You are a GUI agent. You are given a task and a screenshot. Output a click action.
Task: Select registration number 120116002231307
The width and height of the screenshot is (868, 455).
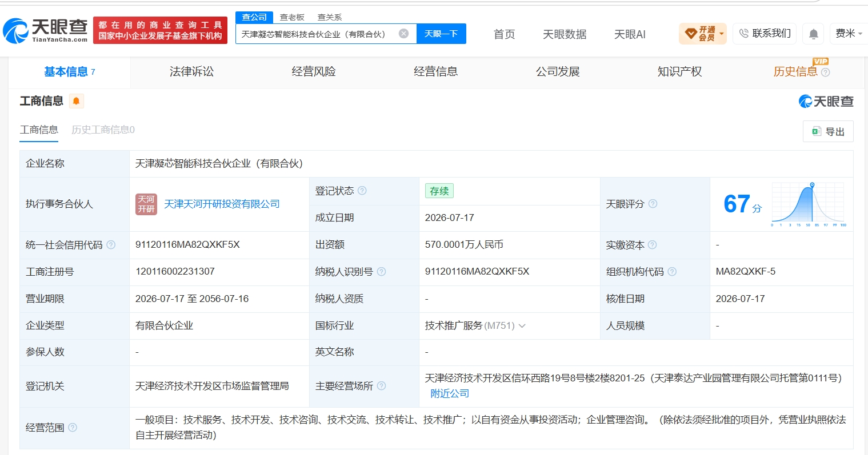click(x=175, y=272)
